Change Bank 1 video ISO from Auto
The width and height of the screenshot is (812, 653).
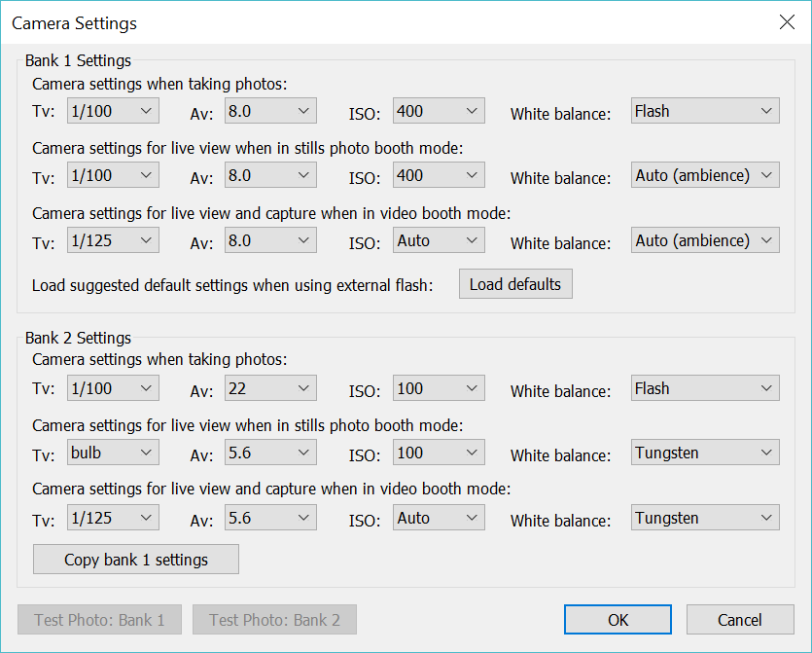(x=438, y=239)
